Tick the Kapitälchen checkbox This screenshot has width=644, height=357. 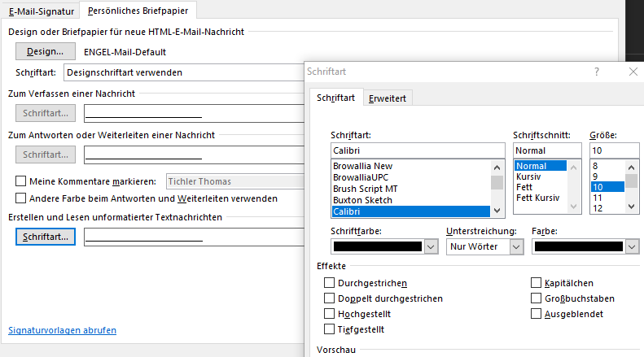tap(537, 283)
